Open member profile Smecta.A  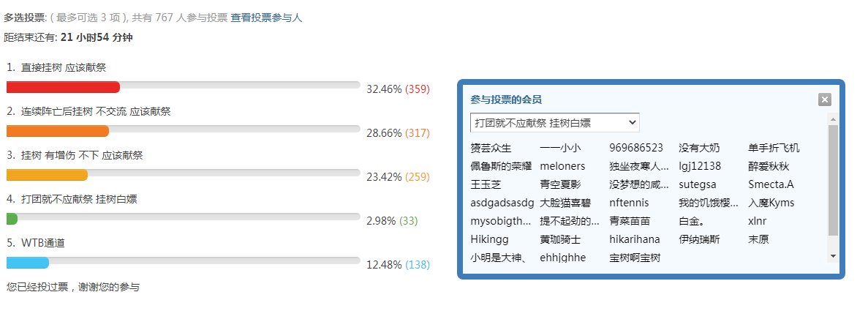(771, 184)
